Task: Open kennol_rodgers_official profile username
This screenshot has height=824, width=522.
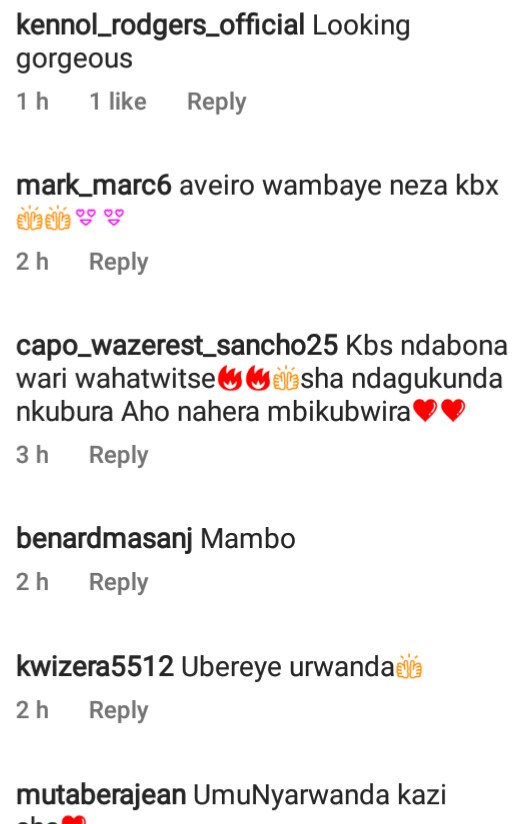Action: point(160,25)
